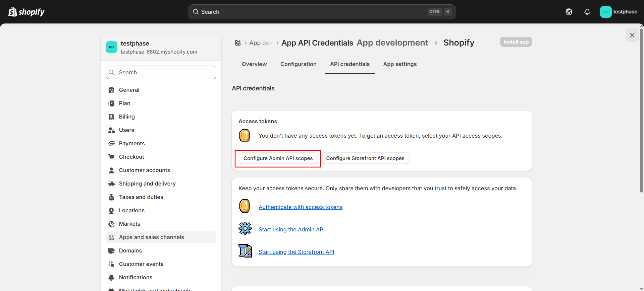Click the testphase store name header
Screen dimensions: 644x291
pyautogui.click(x=135, y=44)
